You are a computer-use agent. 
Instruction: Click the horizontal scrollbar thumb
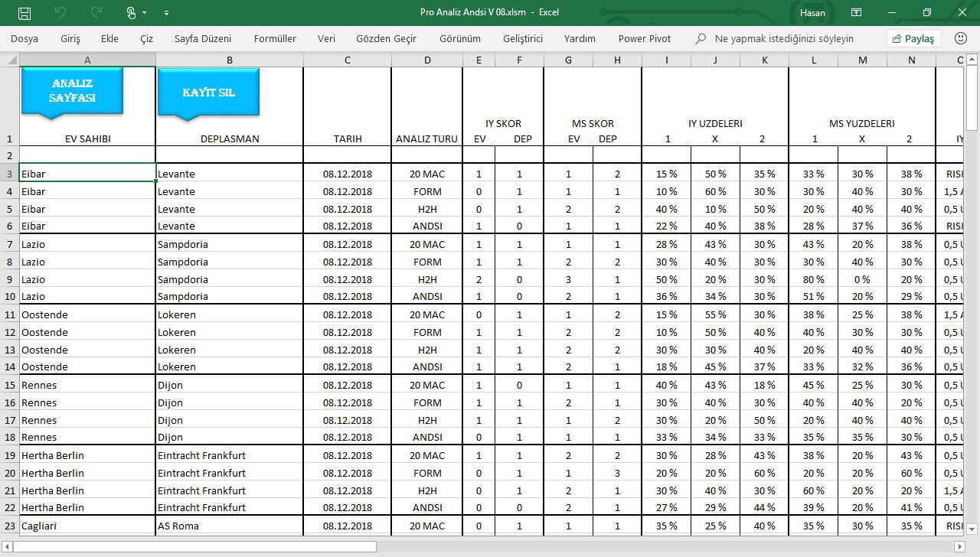pos(195,546)
